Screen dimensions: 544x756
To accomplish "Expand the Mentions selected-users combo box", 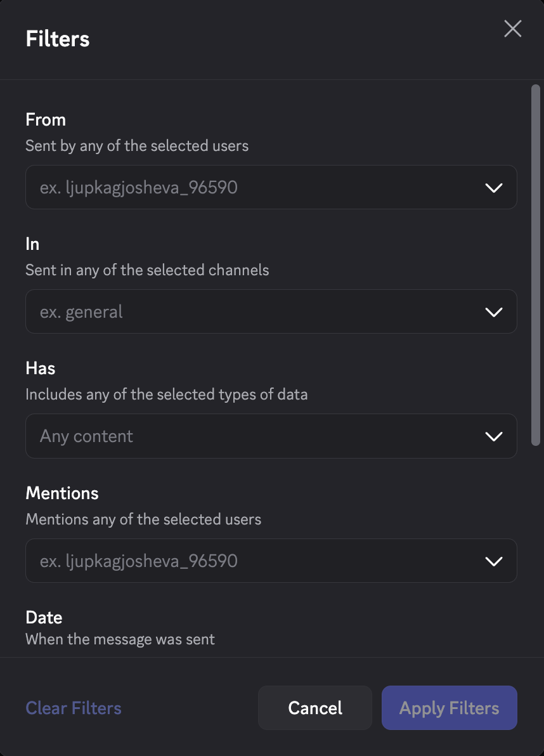I will tap(271, 561).
